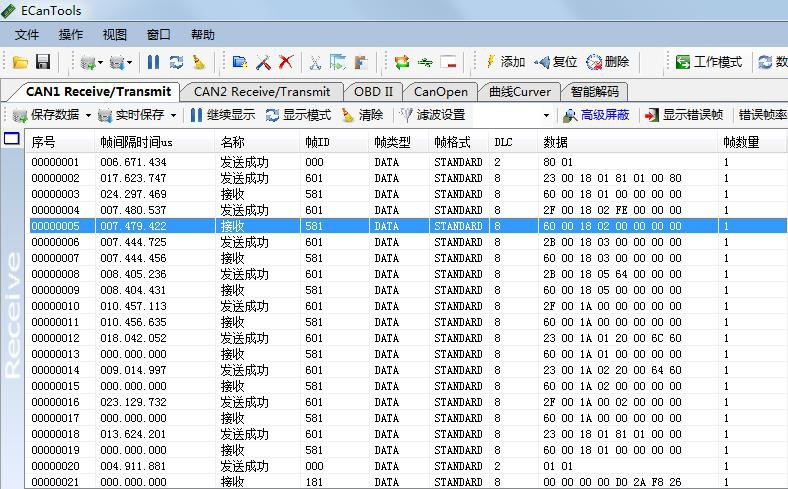Click the red X delete icon in toolbar
The height and width of the screenshot is (489, 788).
285,62
